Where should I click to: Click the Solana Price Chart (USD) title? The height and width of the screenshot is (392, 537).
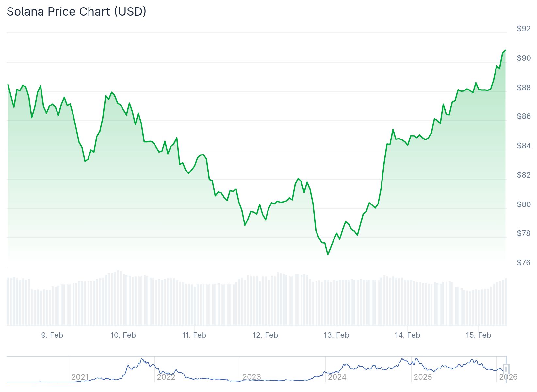tap(76, 12)
